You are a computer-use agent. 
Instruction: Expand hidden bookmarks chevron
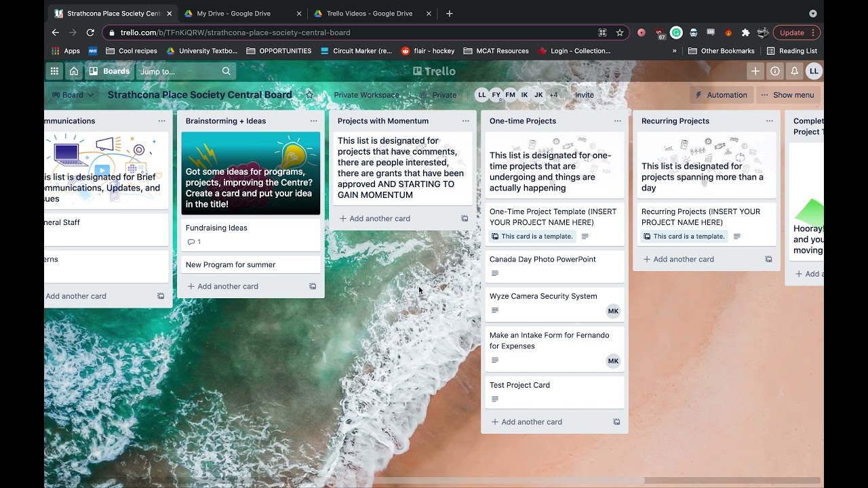pyautogui.click(x=674, y=51)
